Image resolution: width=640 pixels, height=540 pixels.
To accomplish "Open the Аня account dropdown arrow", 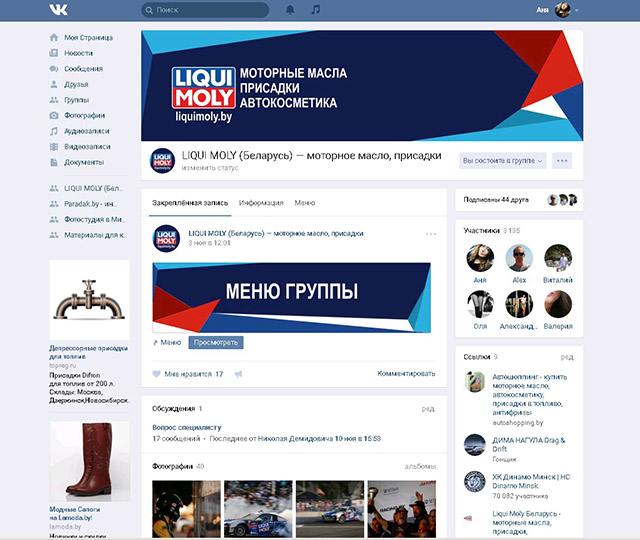I will click(577, 10).
